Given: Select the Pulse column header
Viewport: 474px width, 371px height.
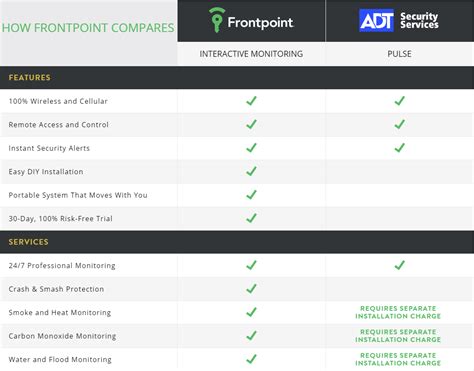Looking at the screenshot, I should coord(399,54).
